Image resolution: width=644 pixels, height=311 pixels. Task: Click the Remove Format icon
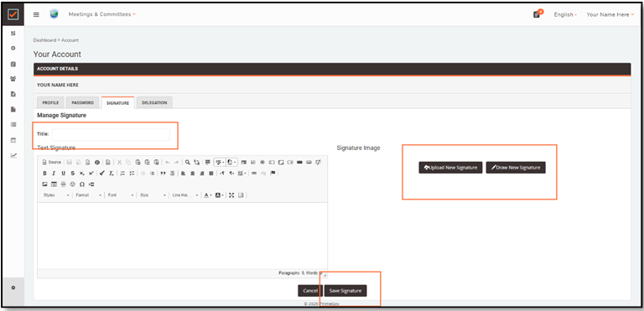[x=112, y=174]
